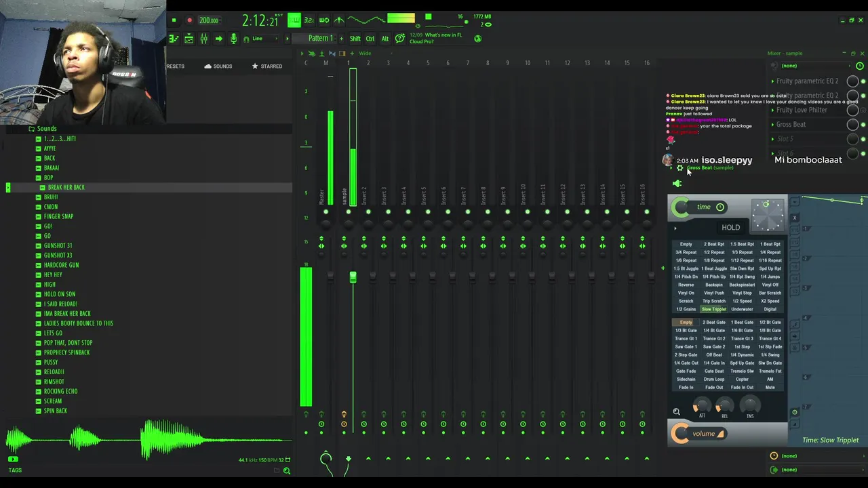
Task: Click the GUNSHOT 31 sample
Action: coord(58,245)
